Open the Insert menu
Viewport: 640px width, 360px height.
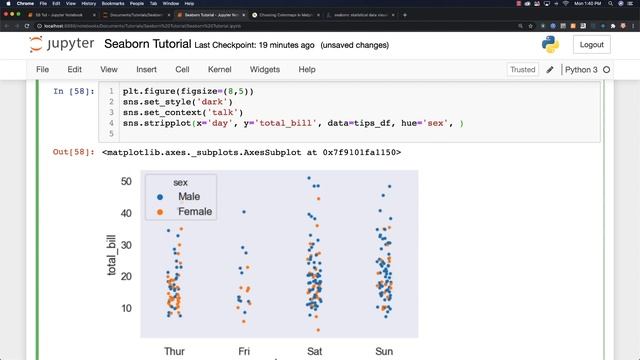(146, 69)
